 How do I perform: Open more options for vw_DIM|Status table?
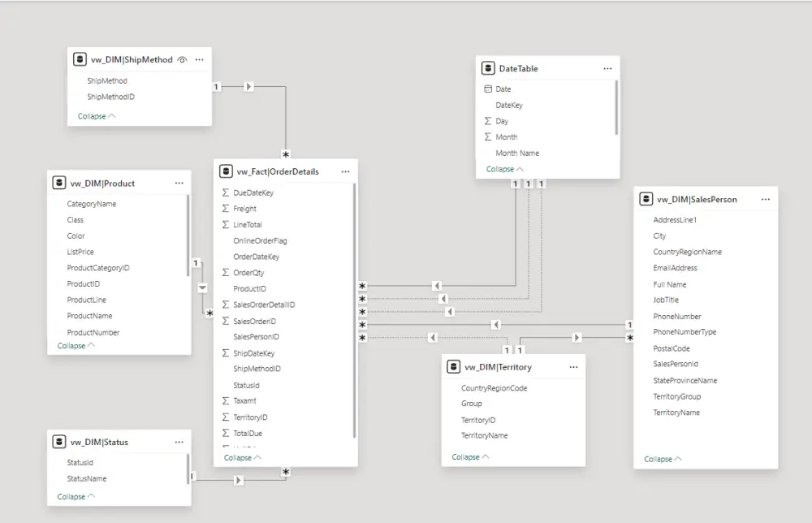[x=179, y=443]
